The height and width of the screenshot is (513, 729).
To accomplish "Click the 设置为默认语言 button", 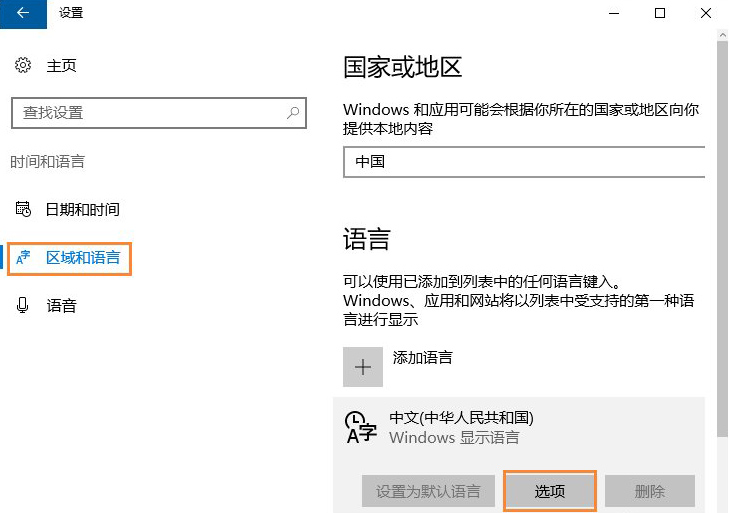I will (428, 491).
